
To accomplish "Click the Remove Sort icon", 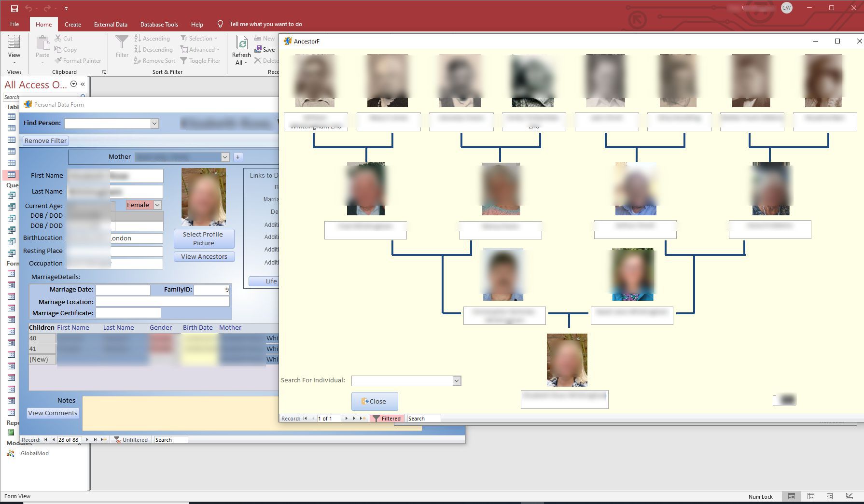I will [154, 60].
